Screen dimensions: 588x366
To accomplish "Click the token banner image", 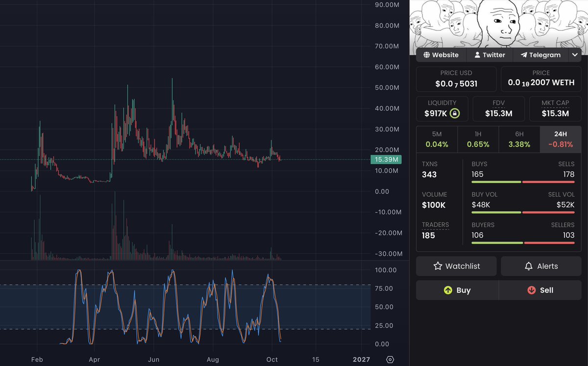I will [498, 24].
